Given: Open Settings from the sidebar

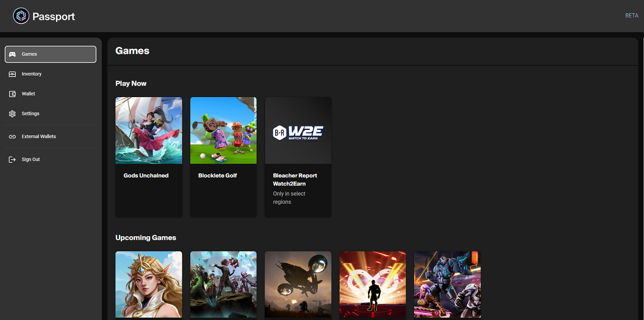Looking at the screenshot, I should pos(51,114).
